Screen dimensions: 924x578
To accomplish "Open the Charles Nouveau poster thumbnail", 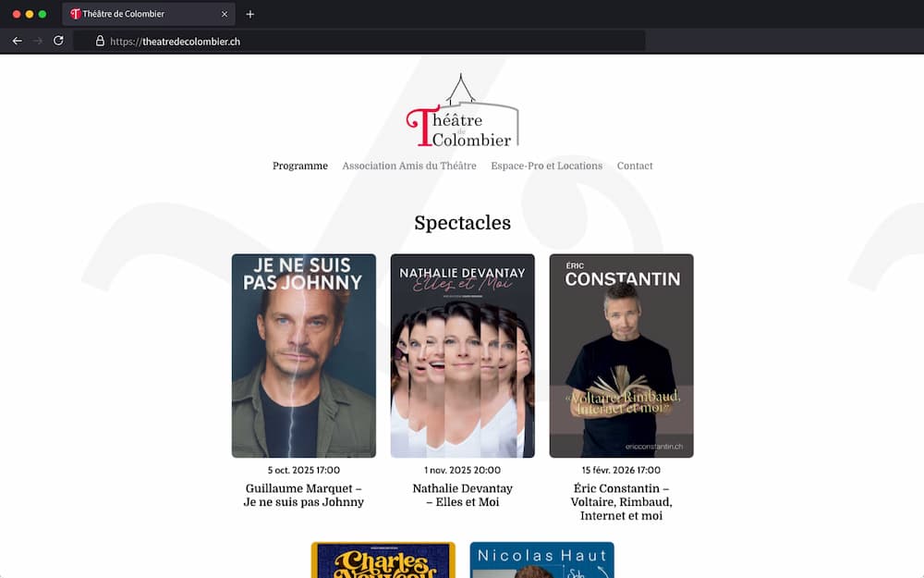I will tap(383, 560).
